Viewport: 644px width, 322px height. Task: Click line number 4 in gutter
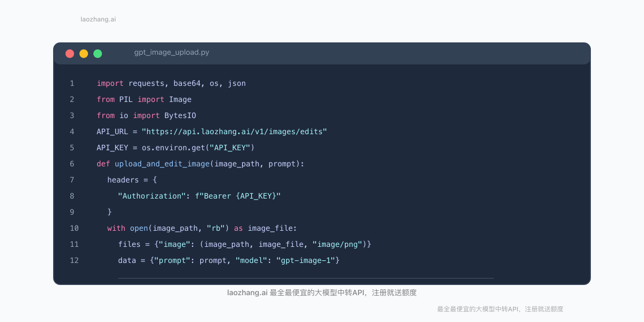pyautogui.click(x=72, y=131)
